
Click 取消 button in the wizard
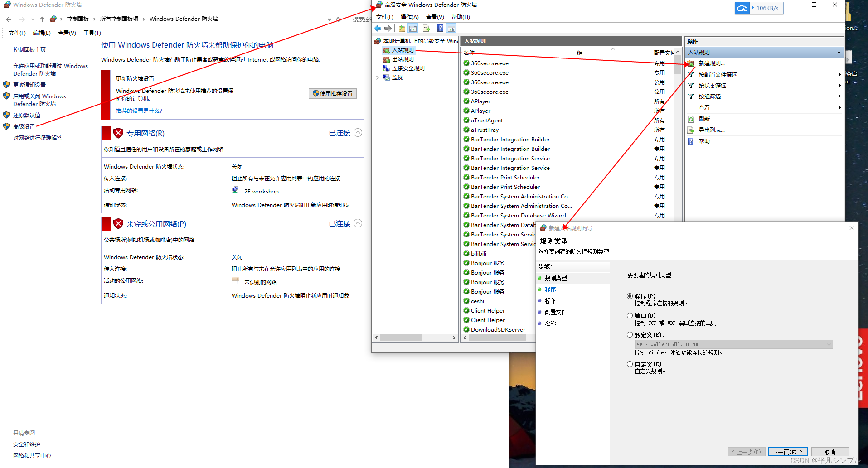[829, 452]
